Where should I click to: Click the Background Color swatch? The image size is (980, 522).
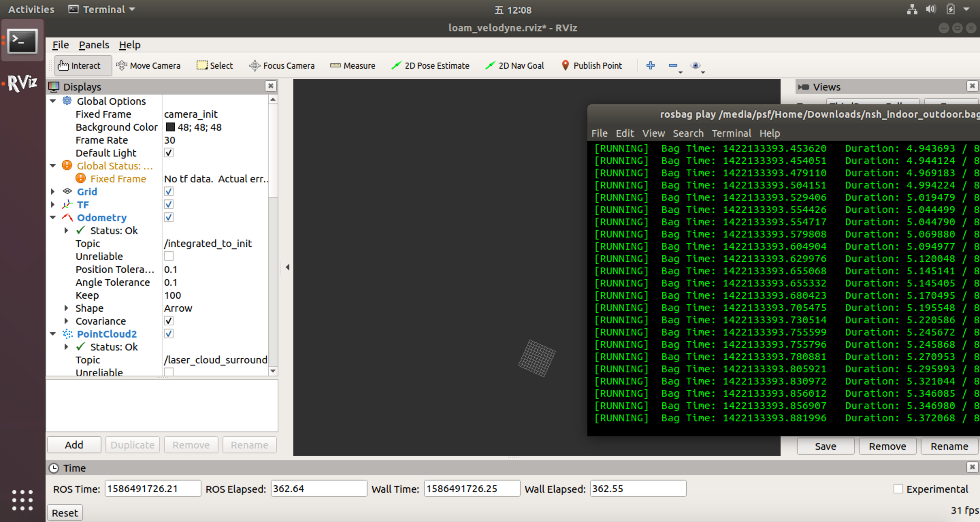(x=170, y=127)
